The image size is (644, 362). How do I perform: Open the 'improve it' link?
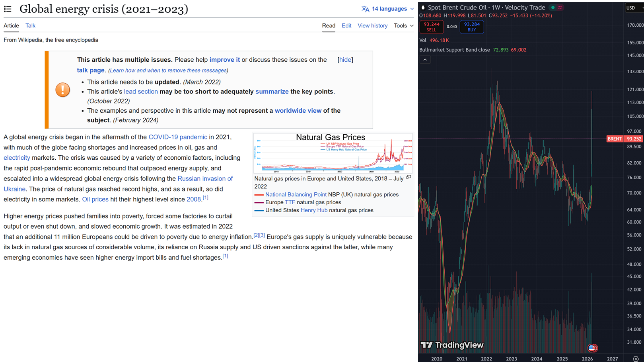click(x=225, y=60)
